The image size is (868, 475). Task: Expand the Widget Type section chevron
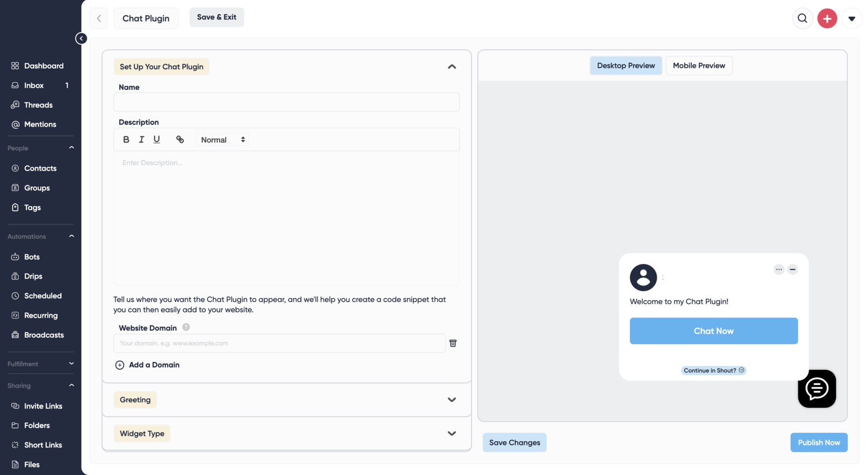coord(452,434)
